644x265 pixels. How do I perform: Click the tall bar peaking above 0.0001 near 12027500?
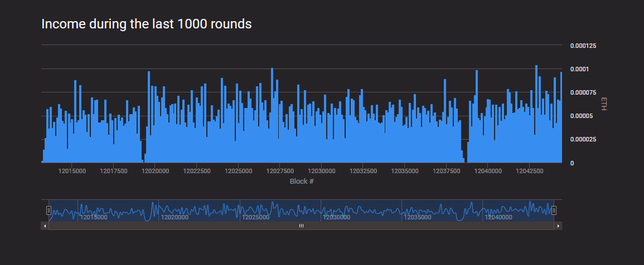(272, 115)
